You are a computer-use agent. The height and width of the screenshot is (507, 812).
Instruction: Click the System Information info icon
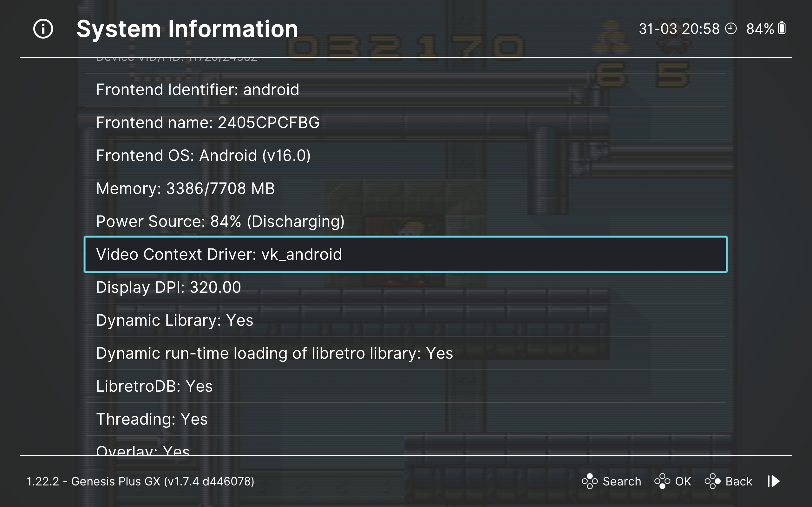click(x=43, y=29)
